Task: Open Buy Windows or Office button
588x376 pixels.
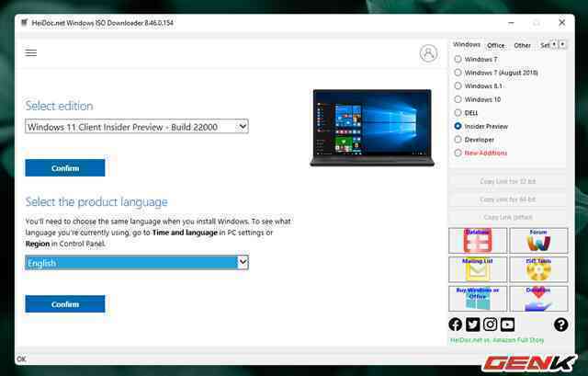Action: (478, 299)
